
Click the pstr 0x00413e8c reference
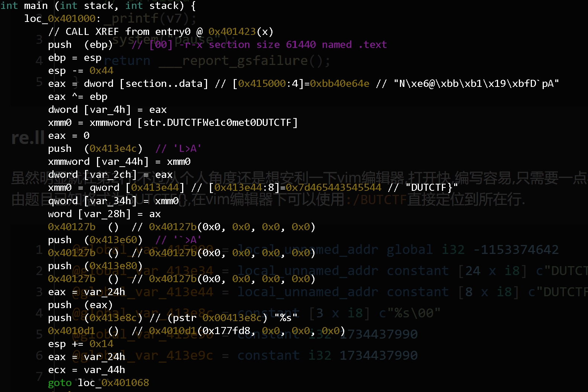click(x=232, y=318)
